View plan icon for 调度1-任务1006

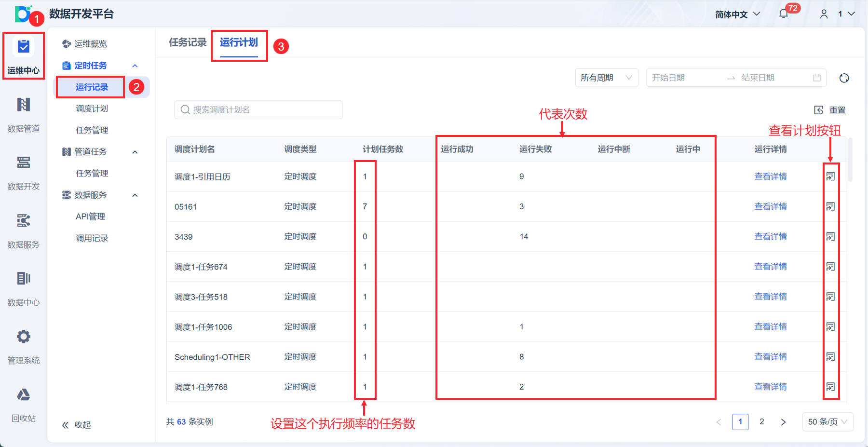tap(830, 326)
